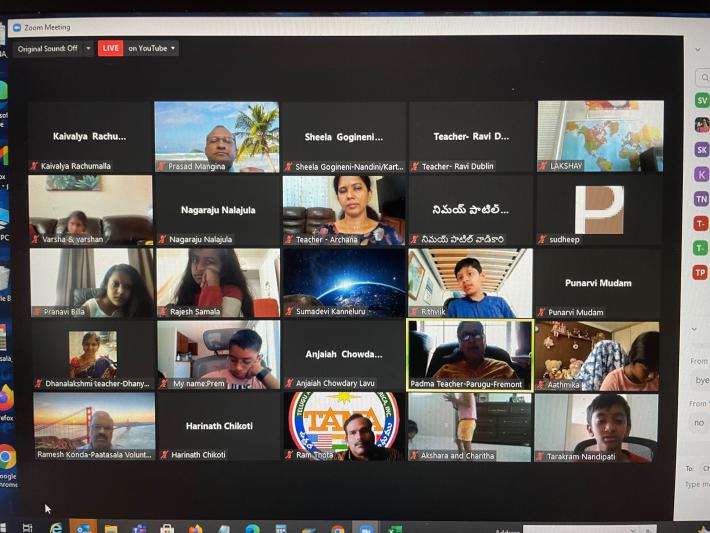Open File Explorer from the taskbar
710x533 pixels.
click(x=111, y=528)
